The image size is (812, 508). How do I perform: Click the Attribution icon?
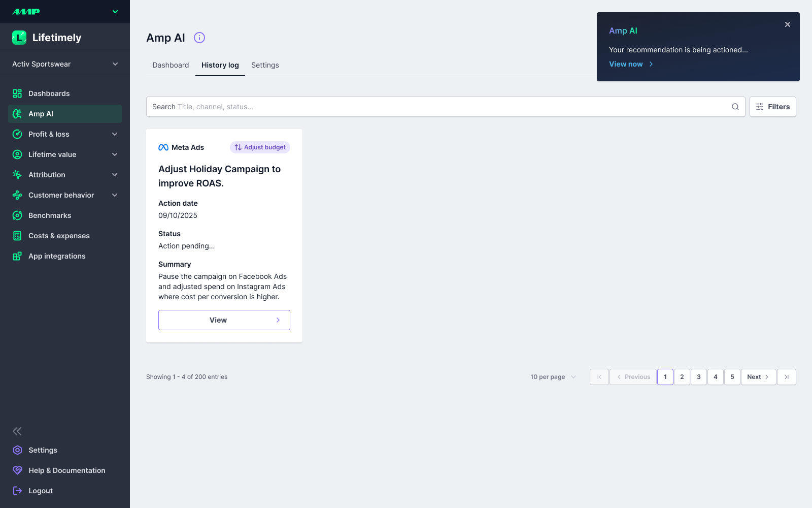(17, 175)
